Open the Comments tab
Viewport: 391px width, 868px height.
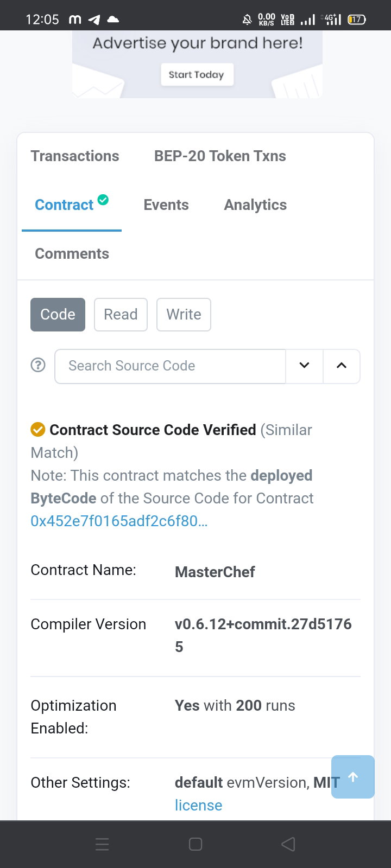[x=72, y=254]
